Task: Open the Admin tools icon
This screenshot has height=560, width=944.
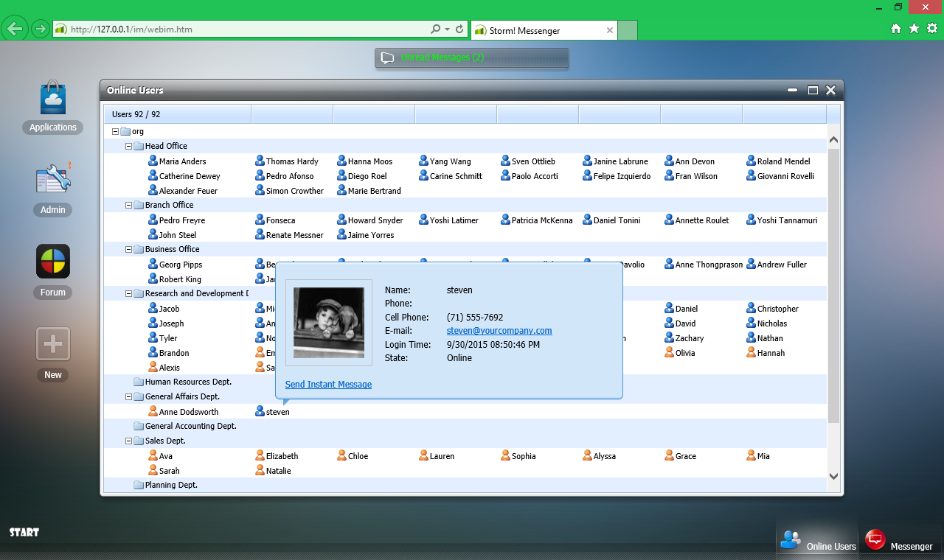Action: tap(53, 181)
